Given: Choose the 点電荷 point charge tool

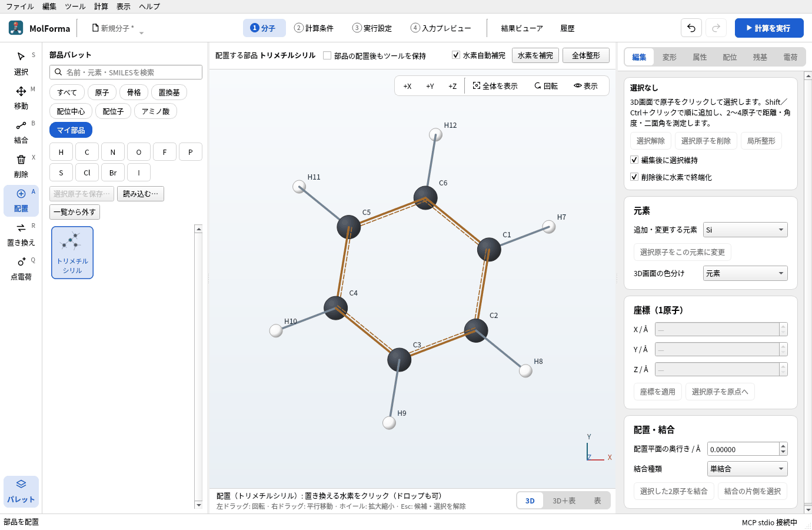Looking at the screenshot, I should click(x=21, y=269).
